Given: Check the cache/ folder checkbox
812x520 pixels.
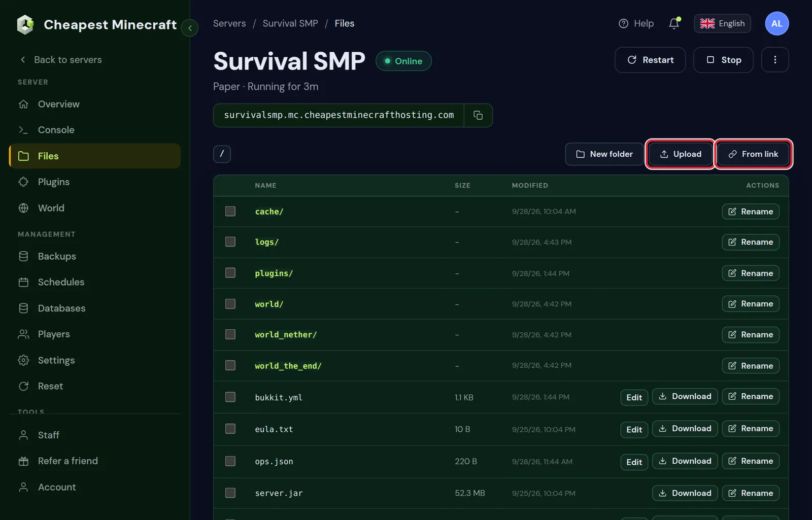Looking at the screenshot, I should (230, 211).
